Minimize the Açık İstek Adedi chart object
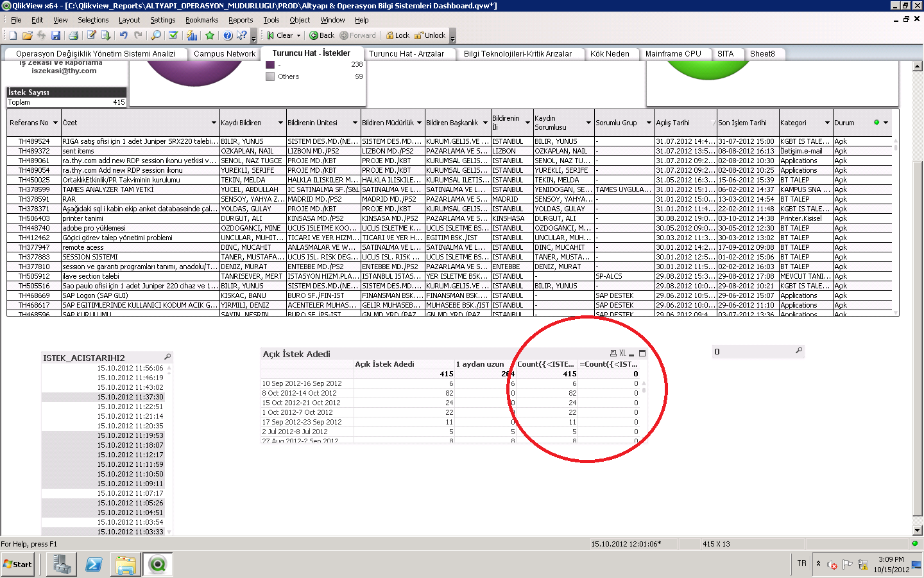Viewport: 924px width, 578px height. (x=631, y=354)
